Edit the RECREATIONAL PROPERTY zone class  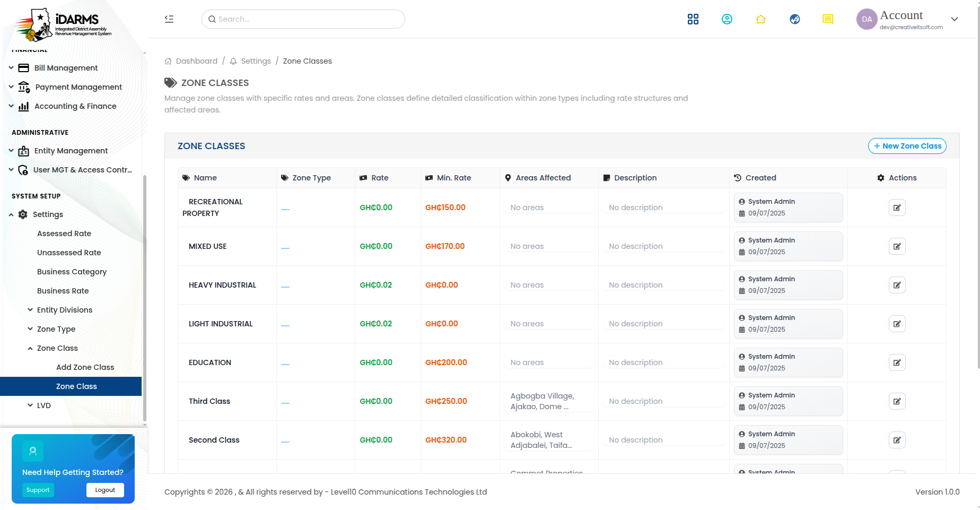[x=897, y=208]
